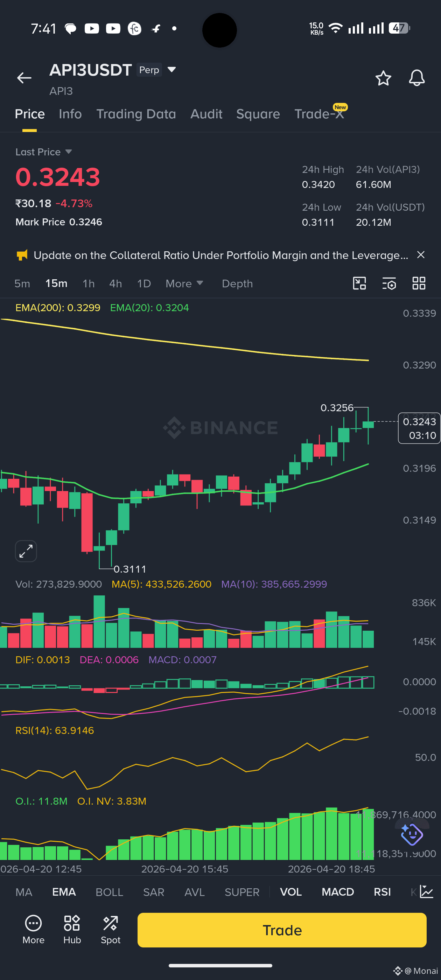
Task: Open the indicator settings chart icon
Action: pos(427,891)
